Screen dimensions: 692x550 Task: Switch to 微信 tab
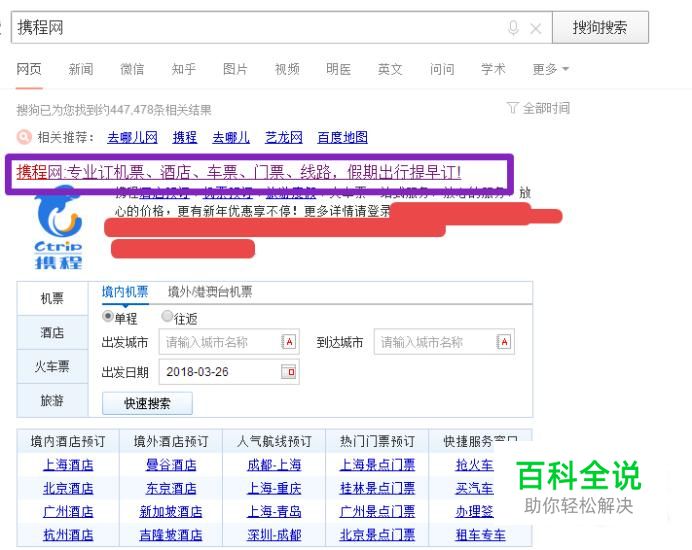[x=132, y=69]
